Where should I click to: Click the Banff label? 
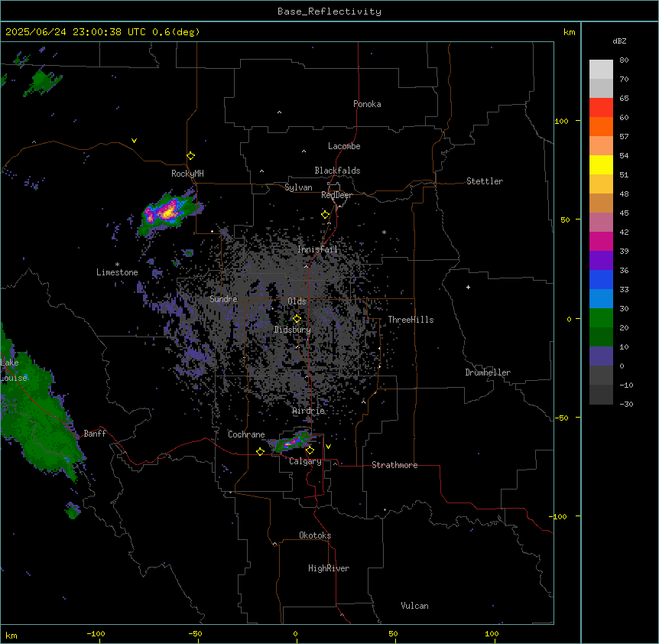point(95,434)
